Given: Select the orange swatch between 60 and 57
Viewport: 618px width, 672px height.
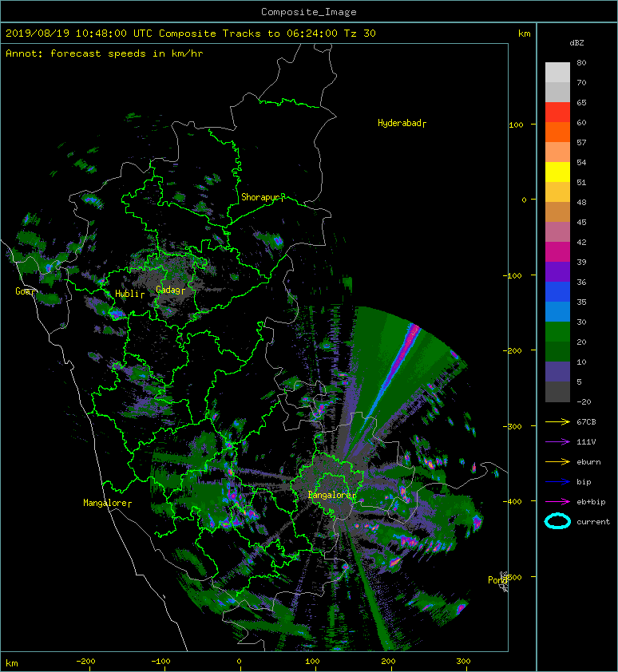Looking at the screenshot, I should coord(557,132).
